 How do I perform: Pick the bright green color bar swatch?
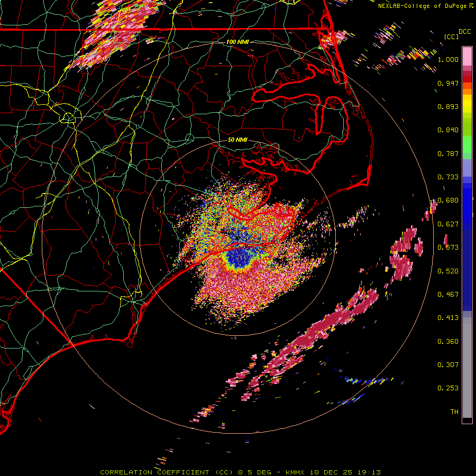point(467,144)
